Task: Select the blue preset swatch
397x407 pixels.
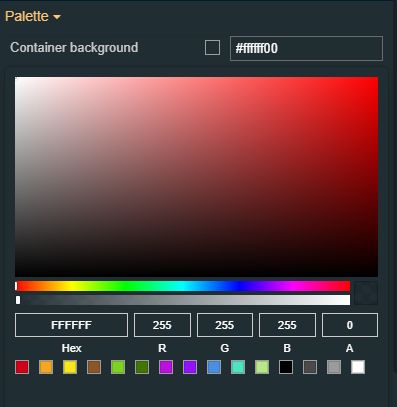Action: [x=214, y=367]
